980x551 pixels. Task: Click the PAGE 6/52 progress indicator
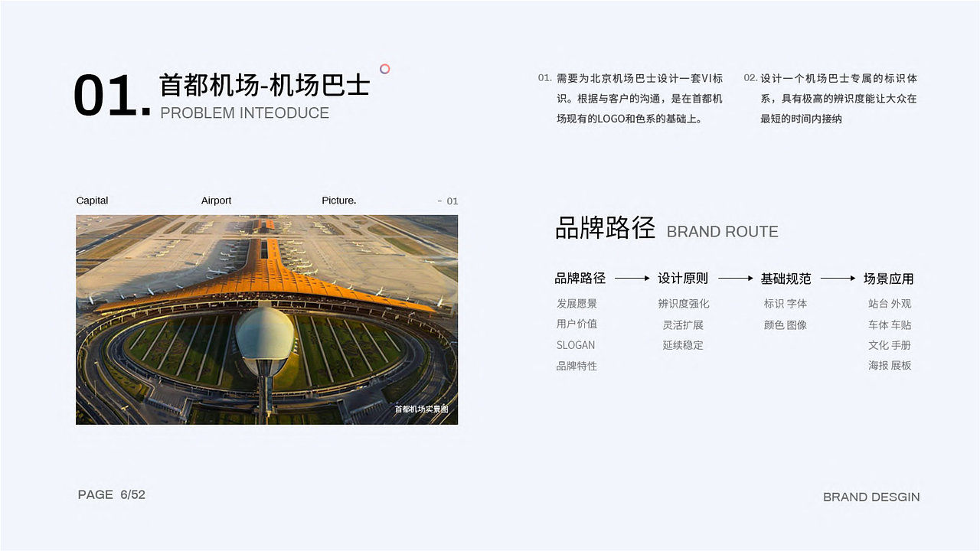pos(111,495)
